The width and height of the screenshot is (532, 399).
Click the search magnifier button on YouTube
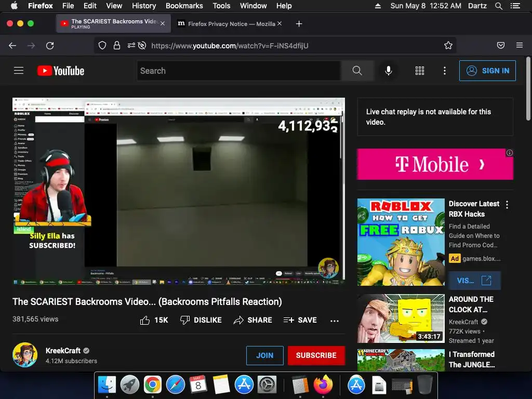[x=357, y=71]
